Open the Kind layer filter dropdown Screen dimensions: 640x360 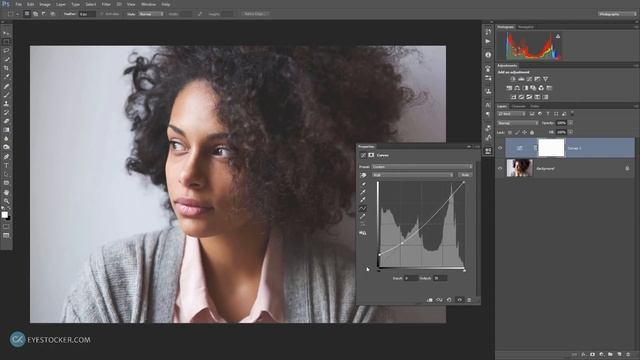tap(511, 114)
